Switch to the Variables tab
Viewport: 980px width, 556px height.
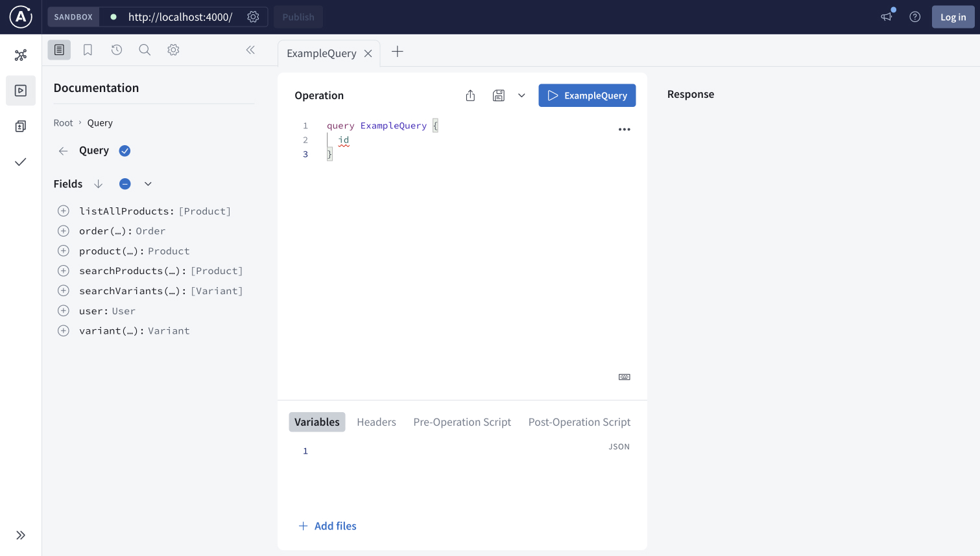(x=317, y=422)
